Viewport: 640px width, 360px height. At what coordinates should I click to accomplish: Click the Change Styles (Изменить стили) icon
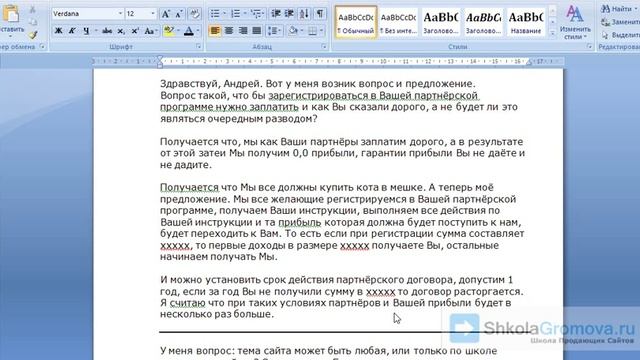(575, 22)
